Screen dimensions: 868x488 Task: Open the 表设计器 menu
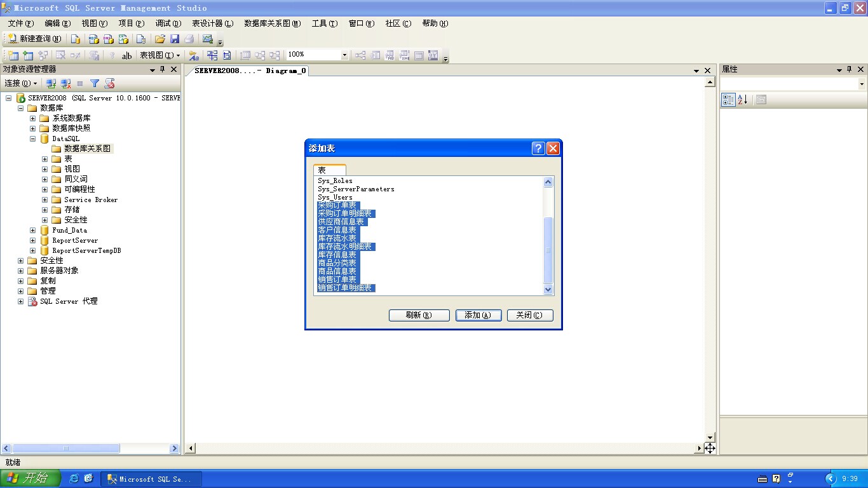click(212, 24)
